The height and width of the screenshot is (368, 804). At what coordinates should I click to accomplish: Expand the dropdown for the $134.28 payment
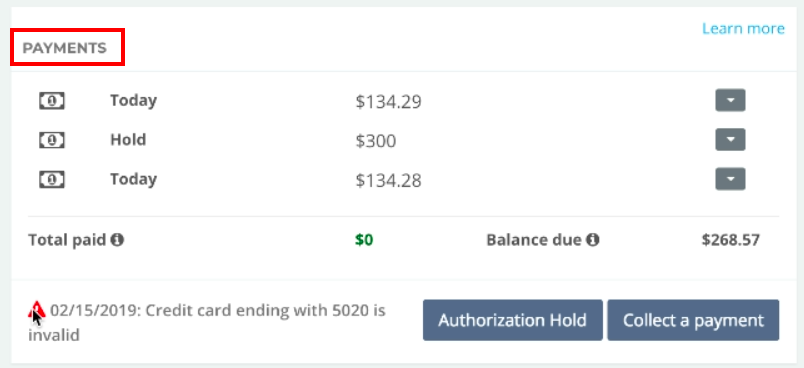(730, 179)
